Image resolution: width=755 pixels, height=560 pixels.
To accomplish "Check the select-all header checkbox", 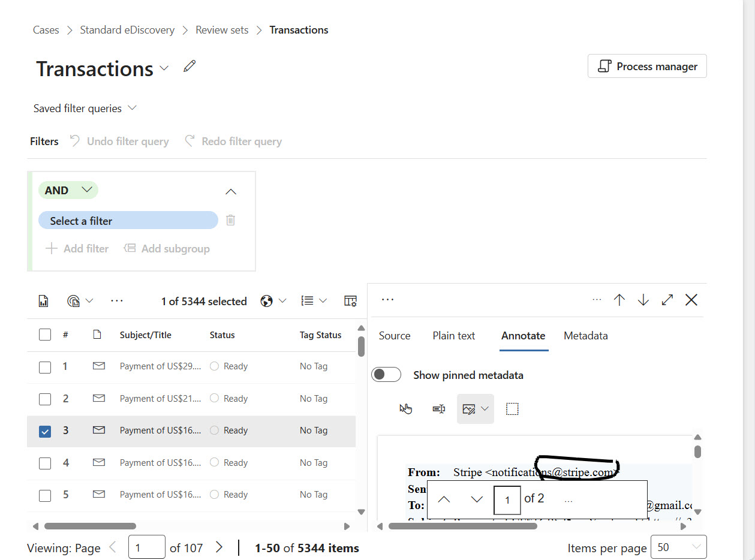I will coord(45,335).
